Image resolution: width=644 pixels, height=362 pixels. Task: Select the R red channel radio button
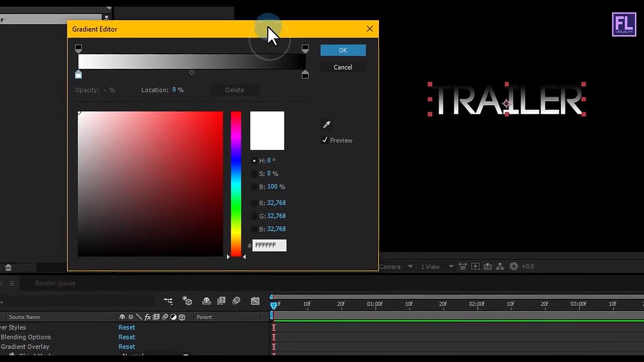point(254,203)
